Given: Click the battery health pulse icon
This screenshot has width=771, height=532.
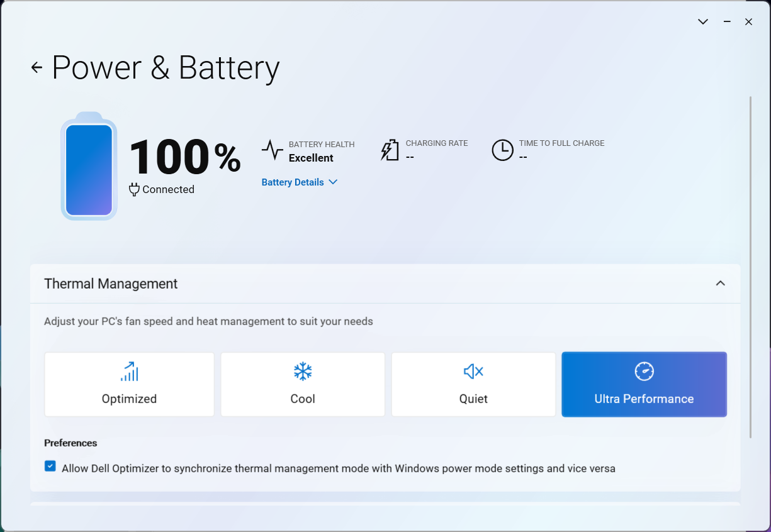Looking at the screenshot, I should pyautogui.click(x=272, y=150).
